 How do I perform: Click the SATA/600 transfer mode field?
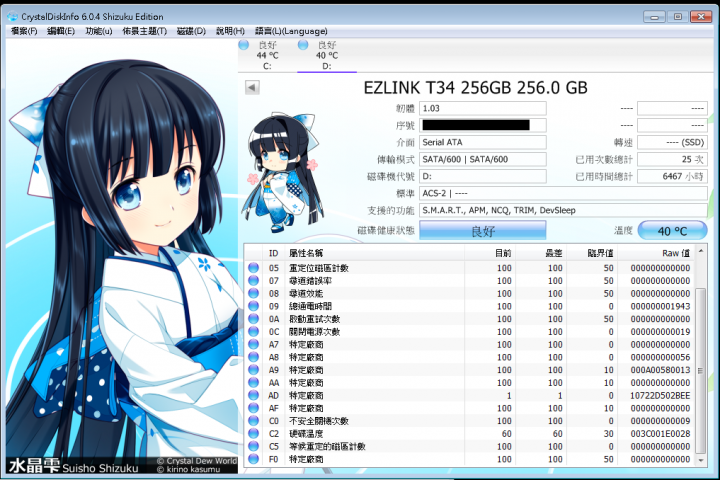[x=483, y=159]
